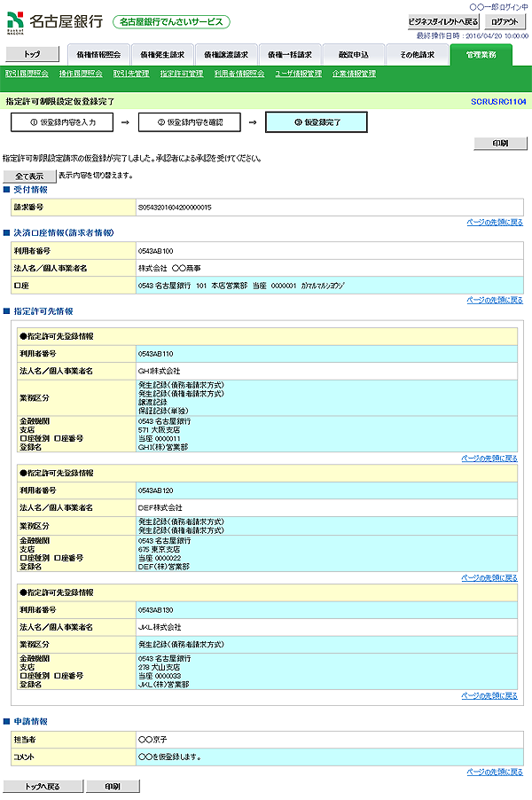Open the 債権一括請求 tab
The image size is (532, 800).
pyautogui.click(x=290, y=55)
